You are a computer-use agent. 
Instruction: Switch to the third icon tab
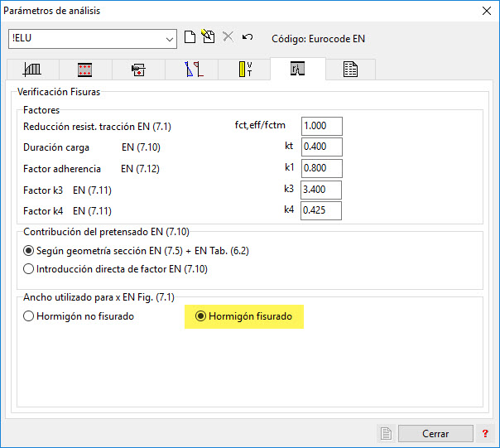[x=138, y=70]
